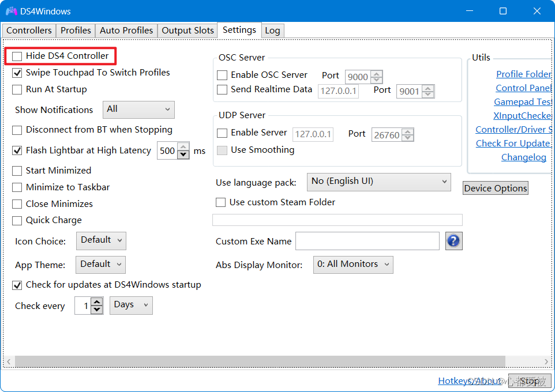Image resolution: width=555 pixels, height=392 pixels.
Task: Decrease lightbar latency value with down arrow
Action: coord(183,154)
